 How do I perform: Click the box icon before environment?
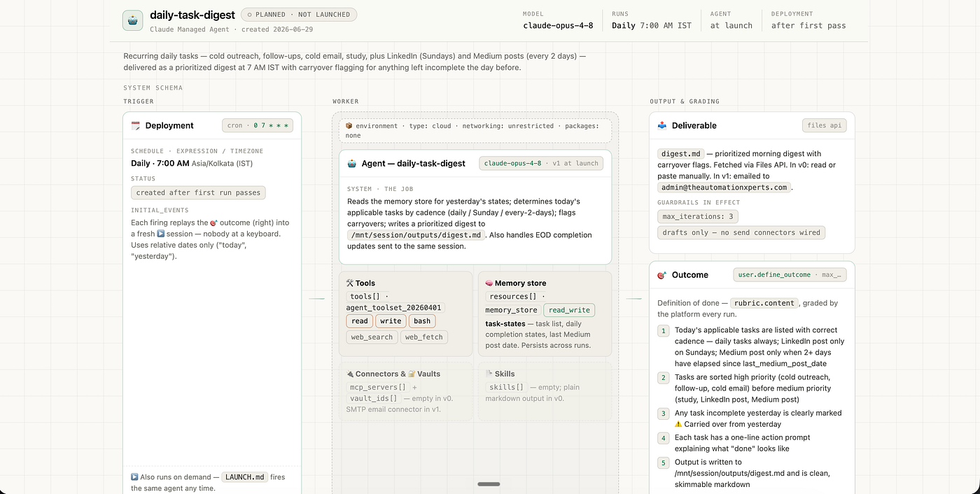(x=349, y=126)
